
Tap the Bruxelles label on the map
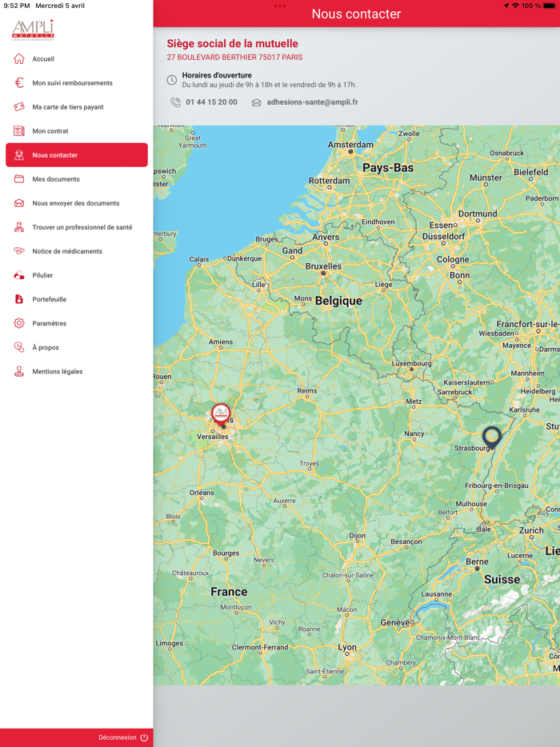coord(323,266)
